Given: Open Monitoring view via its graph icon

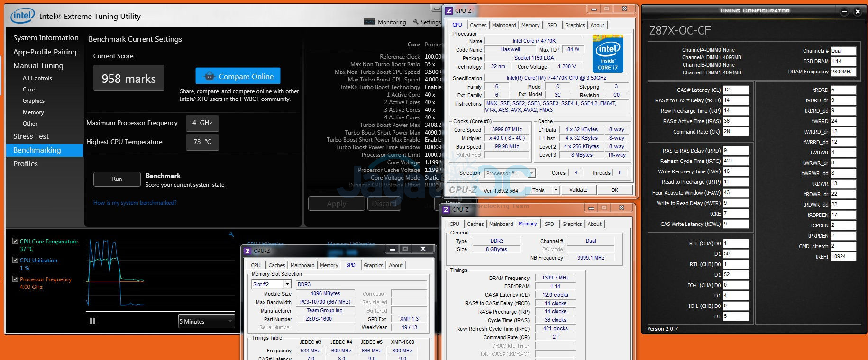Looking at the screenshot, I should tap(369, 22).
